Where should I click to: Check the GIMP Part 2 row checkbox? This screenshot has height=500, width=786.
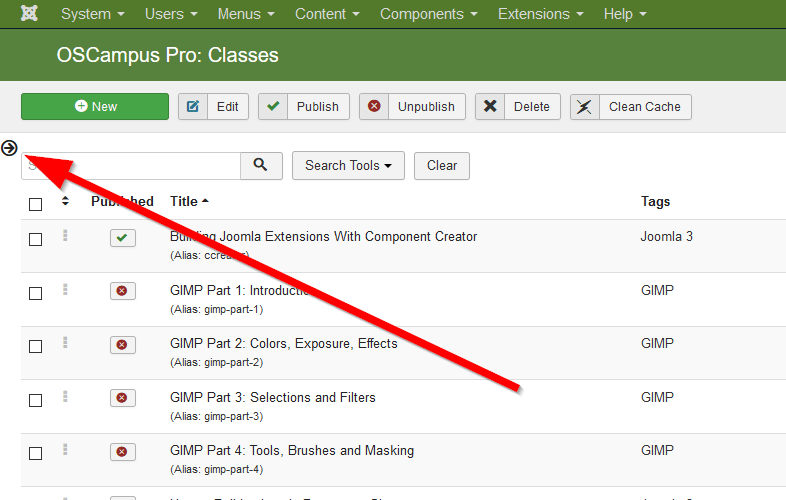tap(36, 347)
